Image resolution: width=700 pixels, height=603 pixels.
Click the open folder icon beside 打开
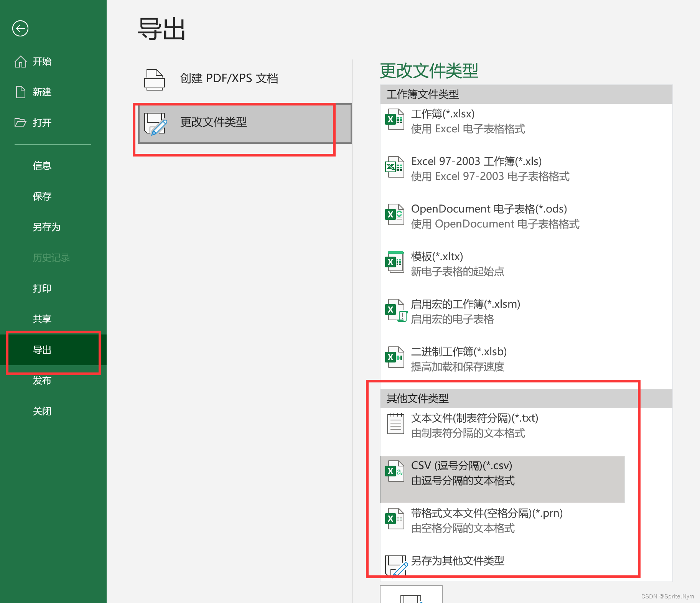[x=20, y=122]
